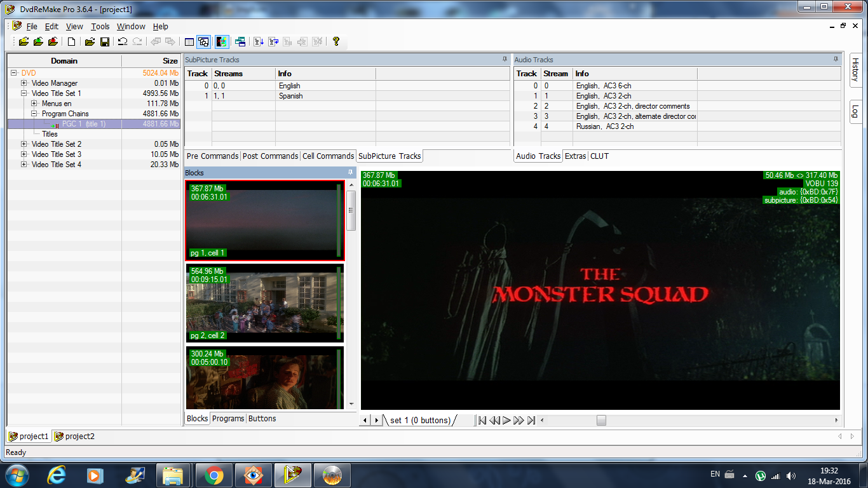This screenshot has height=488, width=868.
Task: Click the list with blue return-arrow icon
Action: pos(273,42)
